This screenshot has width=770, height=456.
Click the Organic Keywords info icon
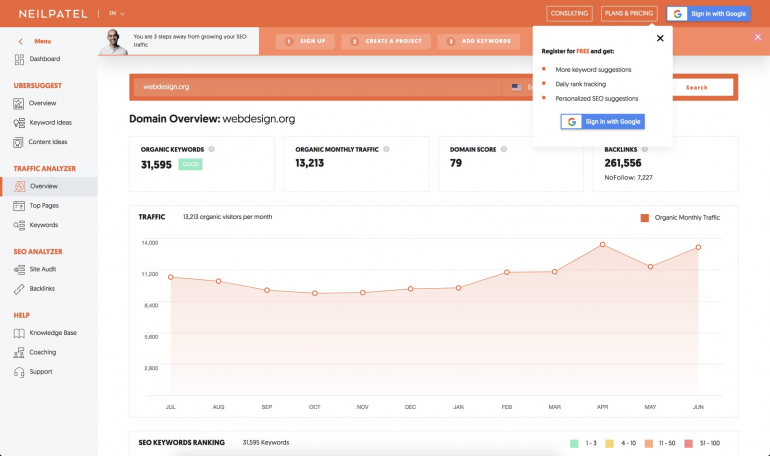[x=211, y=149]
